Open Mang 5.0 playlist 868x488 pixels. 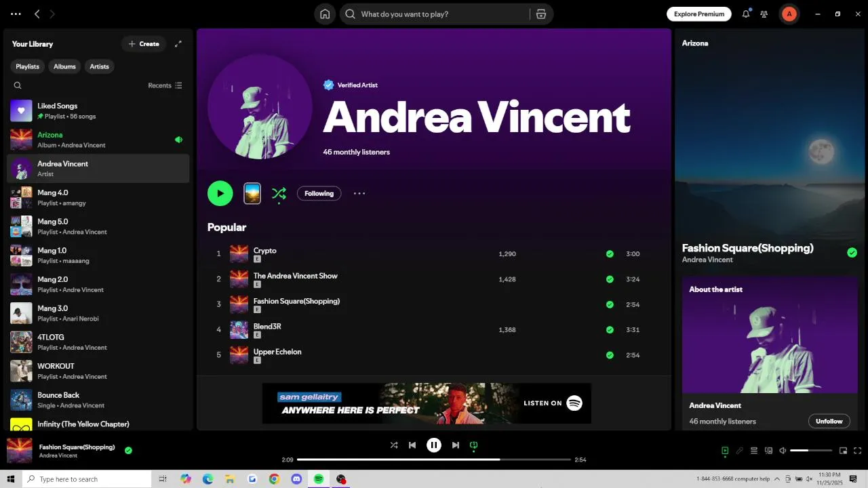98,226
